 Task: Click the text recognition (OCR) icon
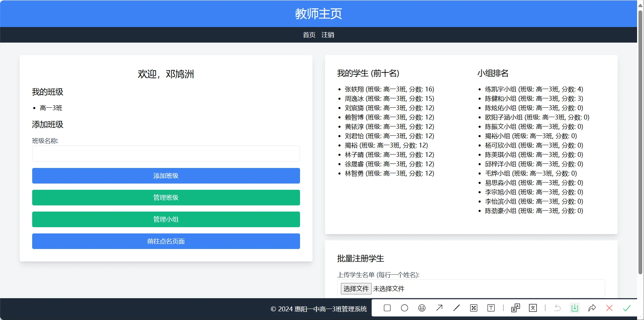[x=533, y=308]
